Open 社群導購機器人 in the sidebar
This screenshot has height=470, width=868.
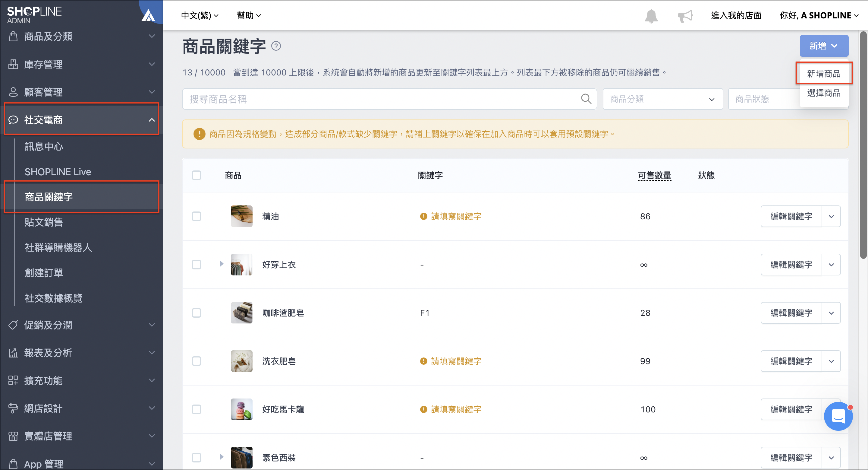click(x=58, y=247)
